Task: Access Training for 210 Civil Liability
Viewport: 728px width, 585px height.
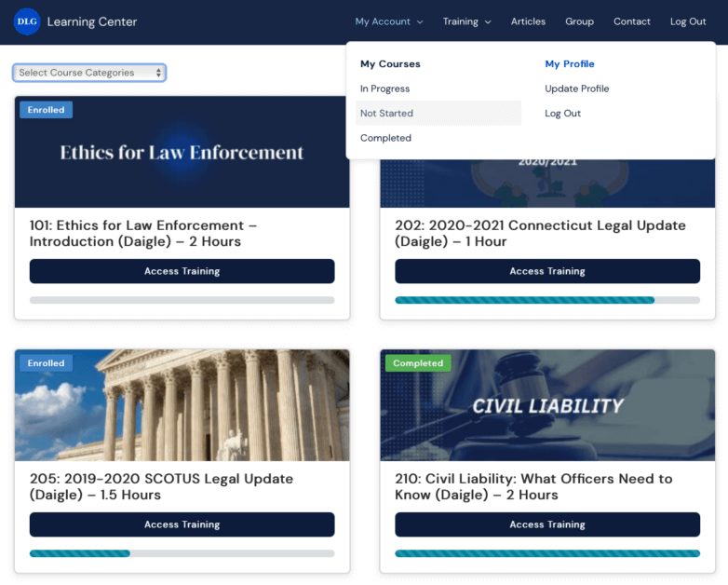Action: [546, 524]
